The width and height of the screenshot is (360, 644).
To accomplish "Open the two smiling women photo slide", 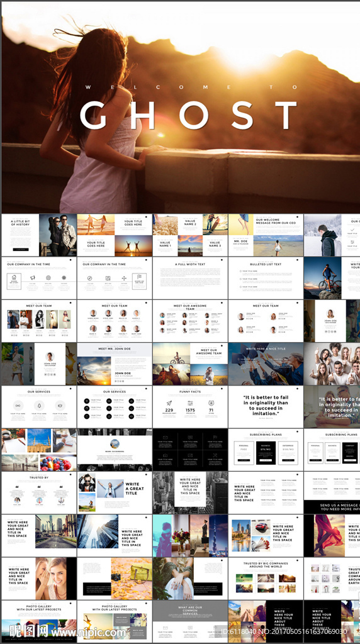I will click(39, 579).
